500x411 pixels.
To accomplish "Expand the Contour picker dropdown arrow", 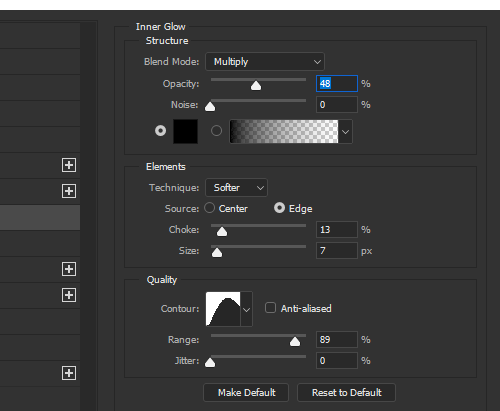I will (246, 309).
